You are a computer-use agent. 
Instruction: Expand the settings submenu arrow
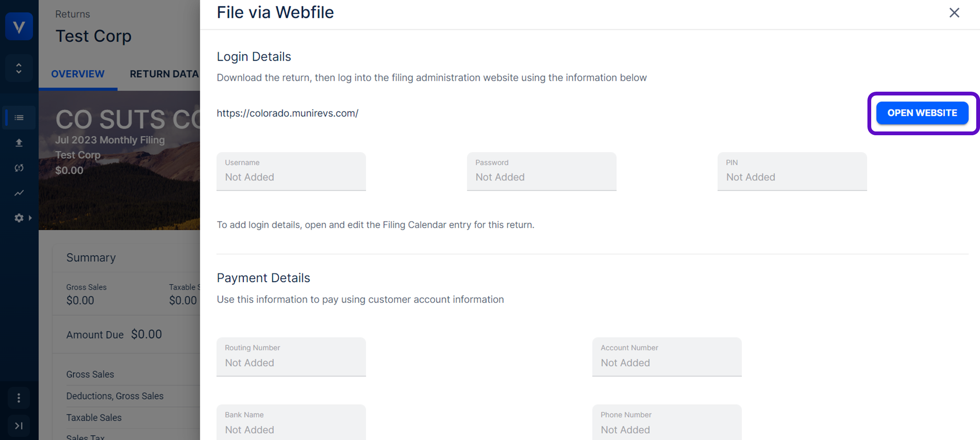[x=30, y=218]
